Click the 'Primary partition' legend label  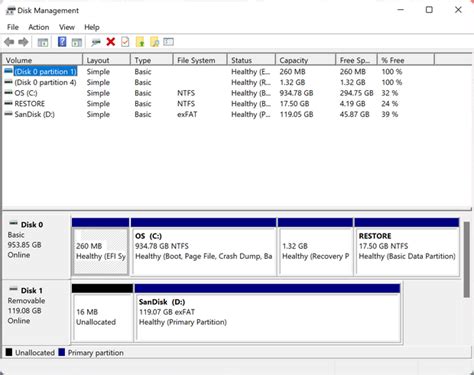96,353
